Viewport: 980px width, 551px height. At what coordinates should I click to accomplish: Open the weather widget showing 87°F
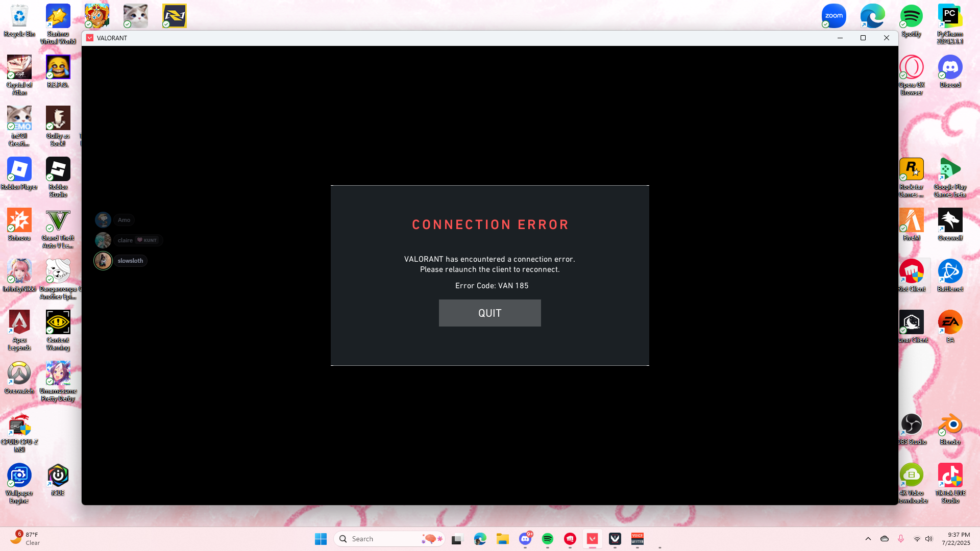26,538
